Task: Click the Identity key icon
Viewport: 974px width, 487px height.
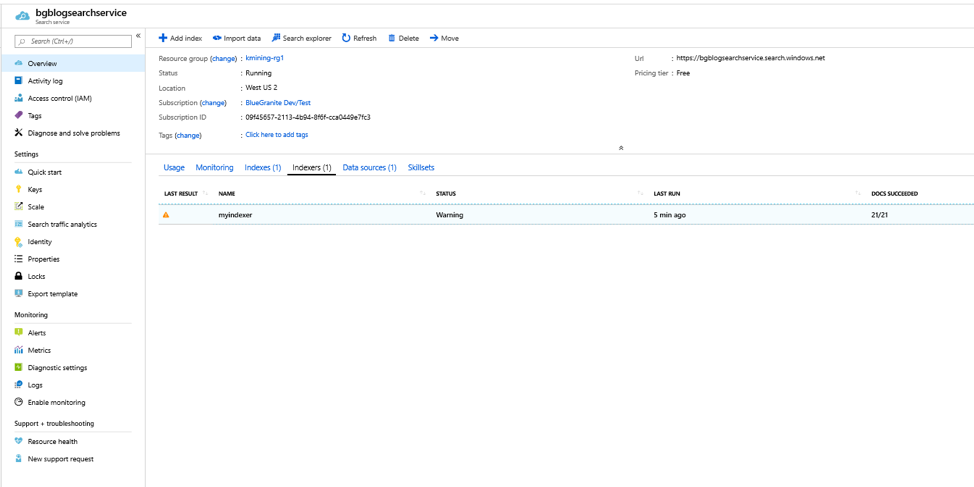Action: pos(19,242)
